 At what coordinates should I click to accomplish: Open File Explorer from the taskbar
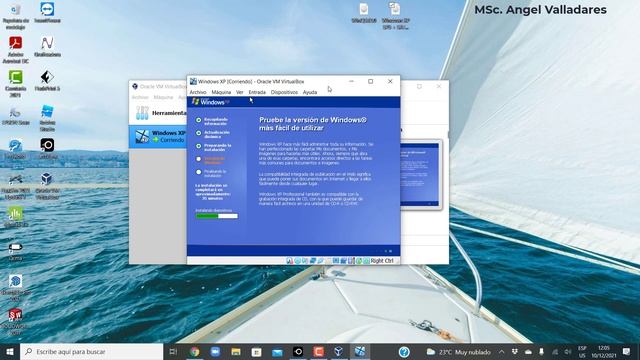pos(236,351)
